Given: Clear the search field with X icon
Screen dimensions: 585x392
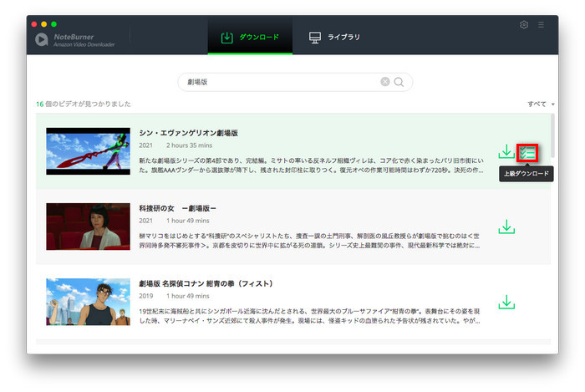Looking at the screenshot, I should 385,82.
